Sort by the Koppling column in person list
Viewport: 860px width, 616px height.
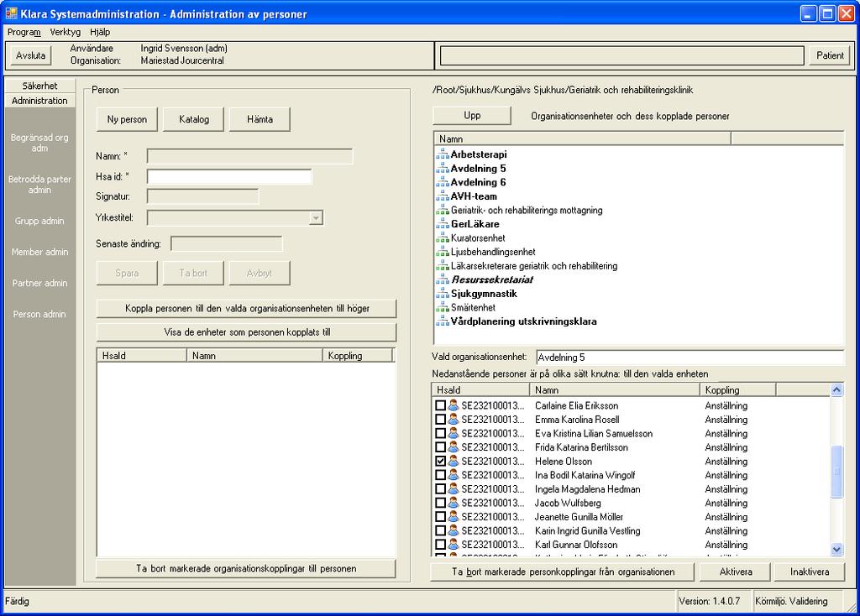737,390
